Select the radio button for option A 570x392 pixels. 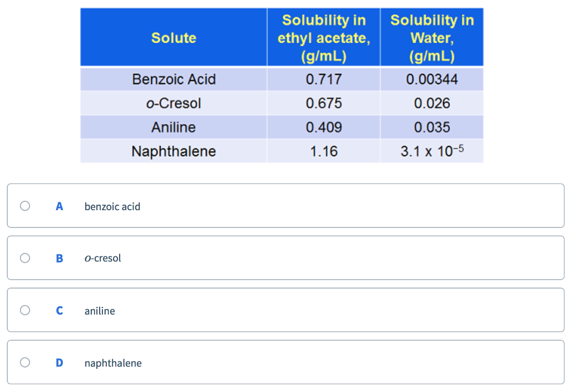pyautogui.click(x=24, y=206)
